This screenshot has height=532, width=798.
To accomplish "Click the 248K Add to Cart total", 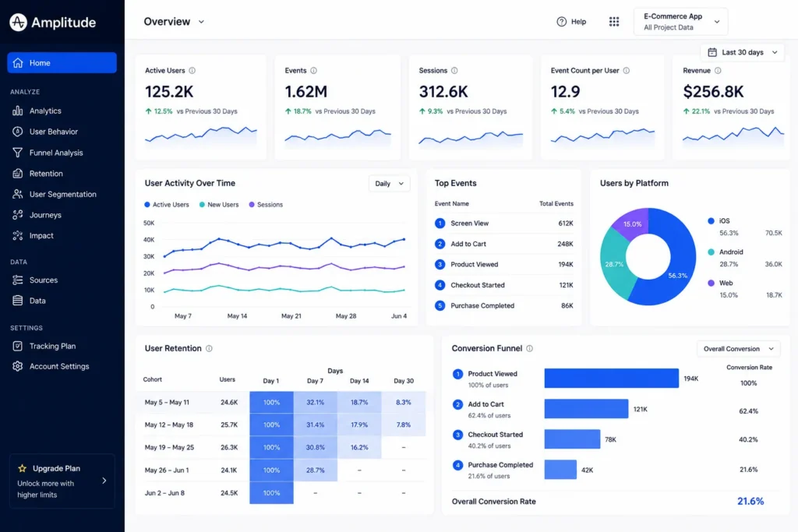I will coord(565,244).
